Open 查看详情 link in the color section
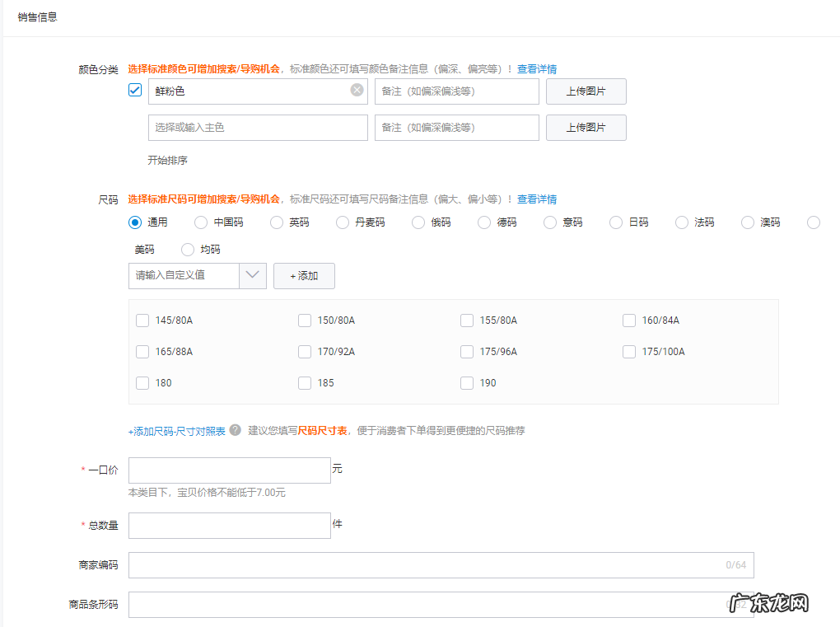840x627 pixels. [537, 69]
